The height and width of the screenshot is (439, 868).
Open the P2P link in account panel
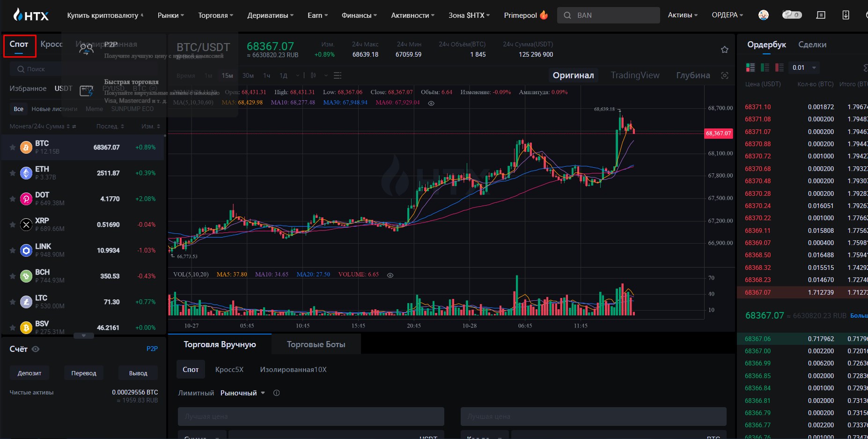click(x=152, y=349)
